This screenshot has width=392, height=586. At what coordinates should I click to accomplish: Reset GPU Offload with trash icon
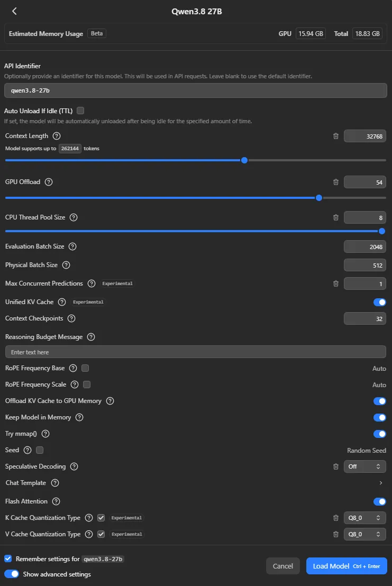point(335,182)
